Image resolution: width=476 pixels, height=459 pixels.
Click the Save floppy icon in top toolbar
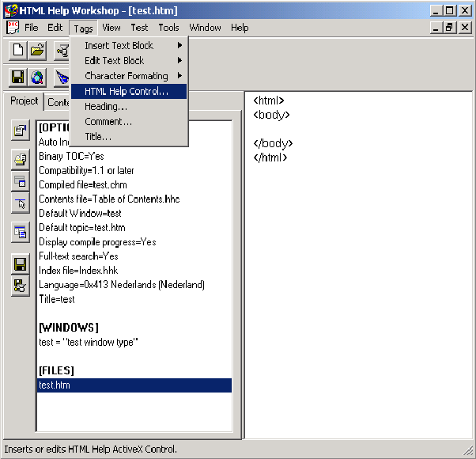coord(19,78)
